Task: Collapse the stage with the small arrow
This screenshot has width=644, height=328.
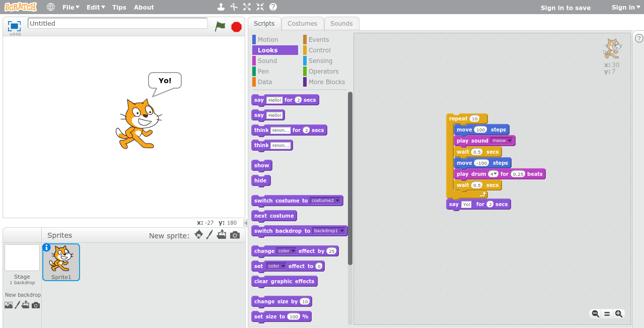Action: click(x=245, y=223)
